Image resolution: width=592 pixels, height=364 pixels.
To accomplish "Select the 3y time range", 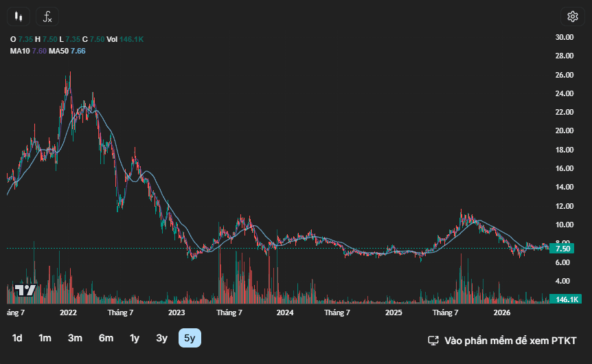I will (161, 338).
